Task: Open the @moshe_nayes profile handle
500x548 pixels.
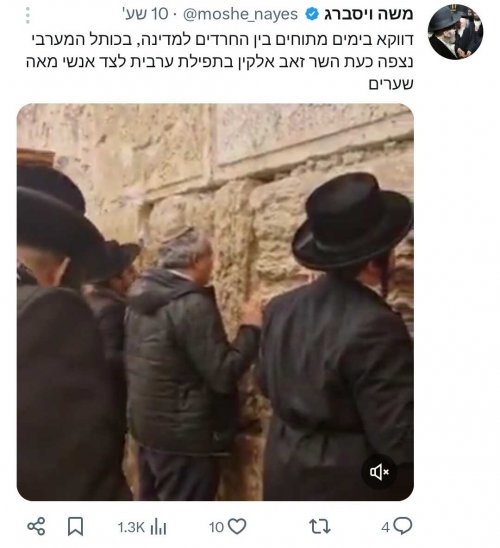Action: pos(240,14)
